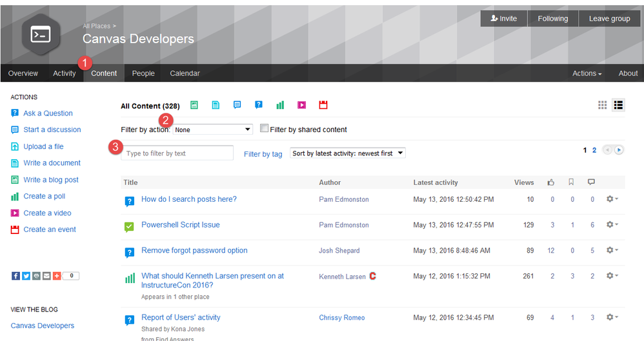This screenshot has height=341, width=644.
Task: Share page via Facebook icon
Action: coord(15,276)
